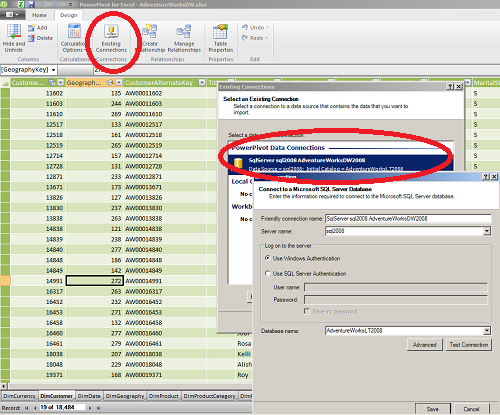Open the DimProductCategory sheet tab
500x415 pixels.
(210, 396)
